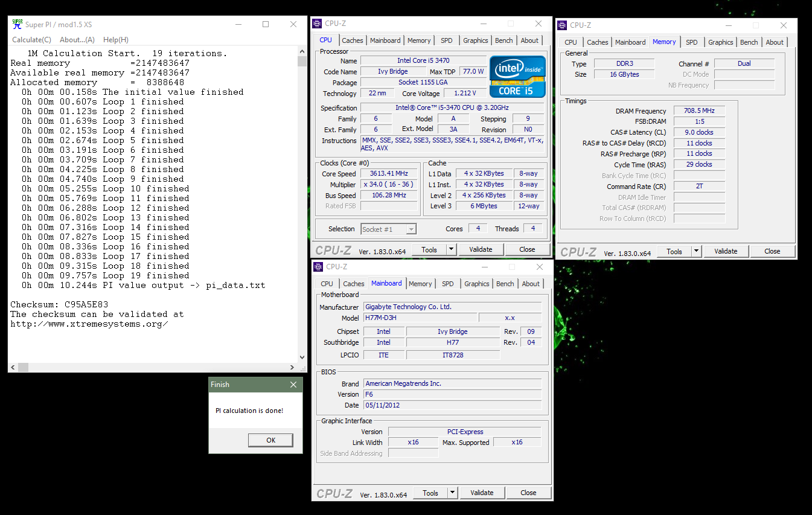Click Tools button in Memory window
This screenshot has width=812, height=515.
pyautogui.click(x=674, y=251)
